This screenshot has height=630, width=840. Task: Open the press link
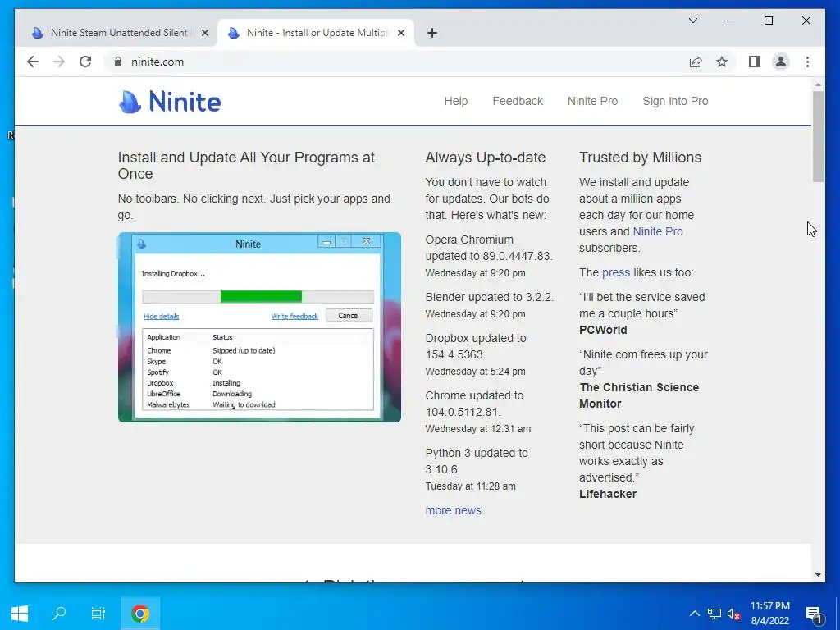(x=615, y=272)
